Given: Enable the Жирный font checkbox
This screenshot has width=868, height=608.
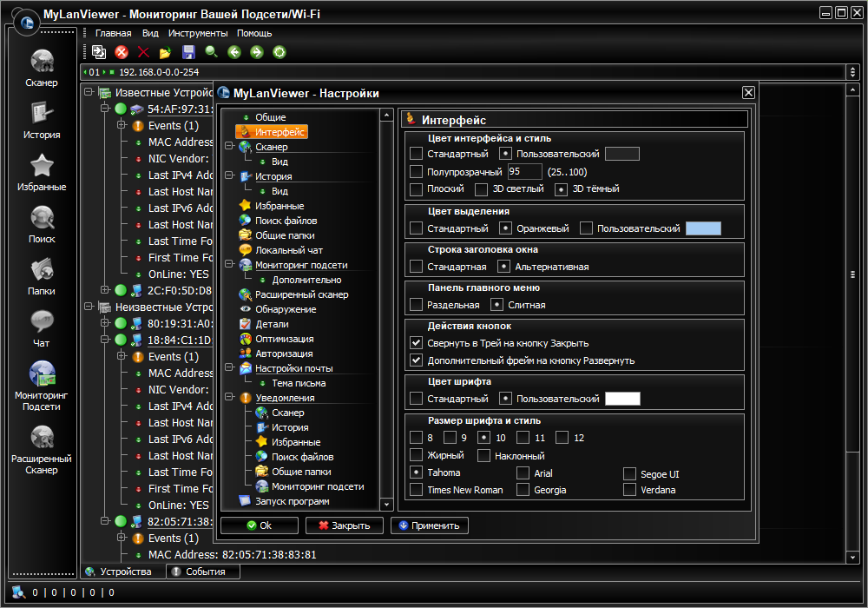Looking at the screenshot, I should tap(417, 455).
